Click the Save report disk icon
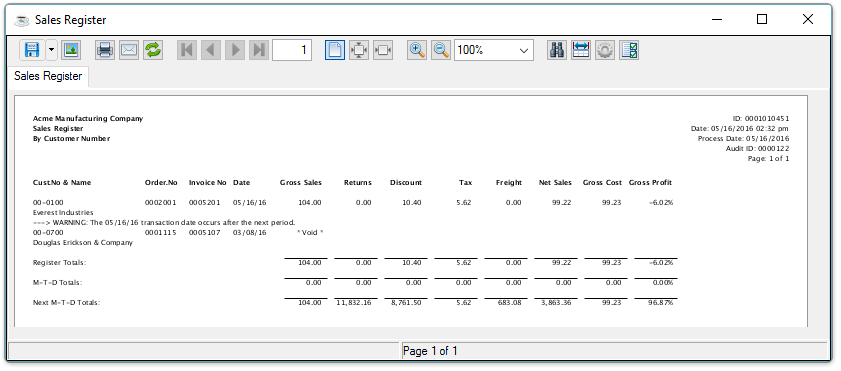 32,50
